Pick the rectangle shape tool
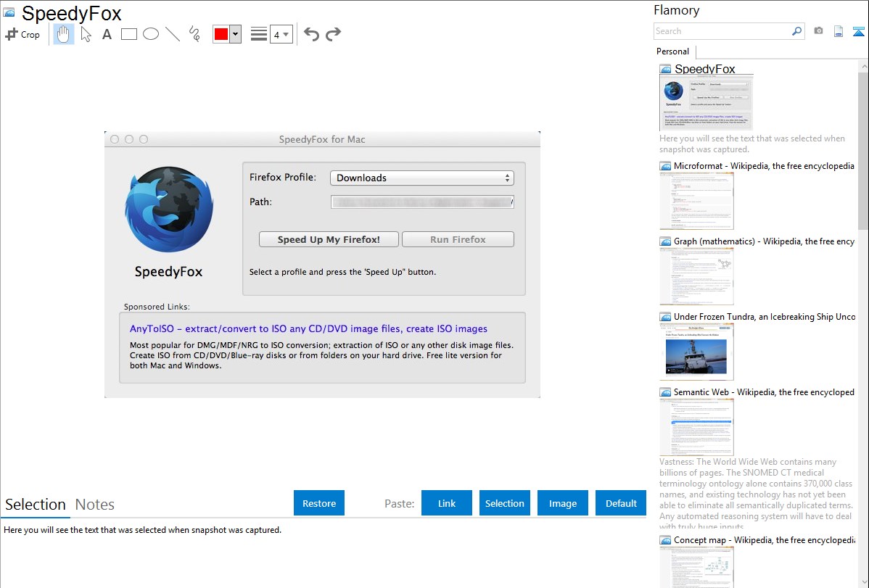This screenshot has height=588, width=869. (x=129, y=34)
